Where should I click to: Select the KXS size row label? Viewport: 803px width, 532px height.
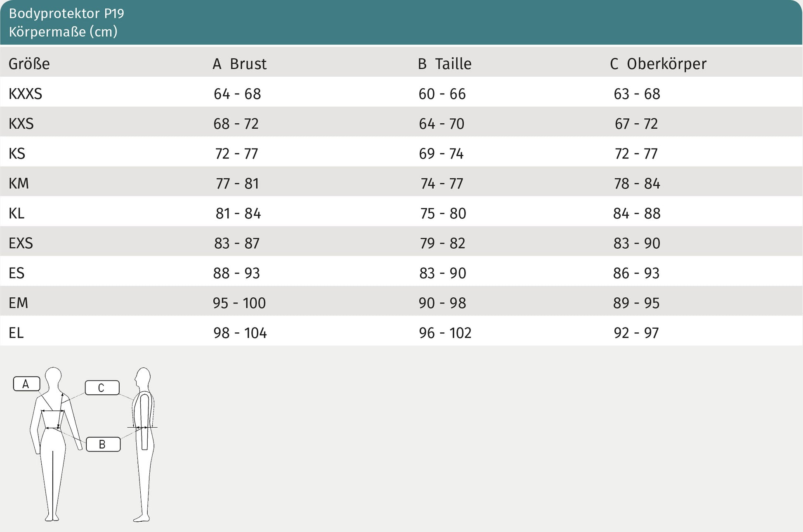tap(21, 124)
